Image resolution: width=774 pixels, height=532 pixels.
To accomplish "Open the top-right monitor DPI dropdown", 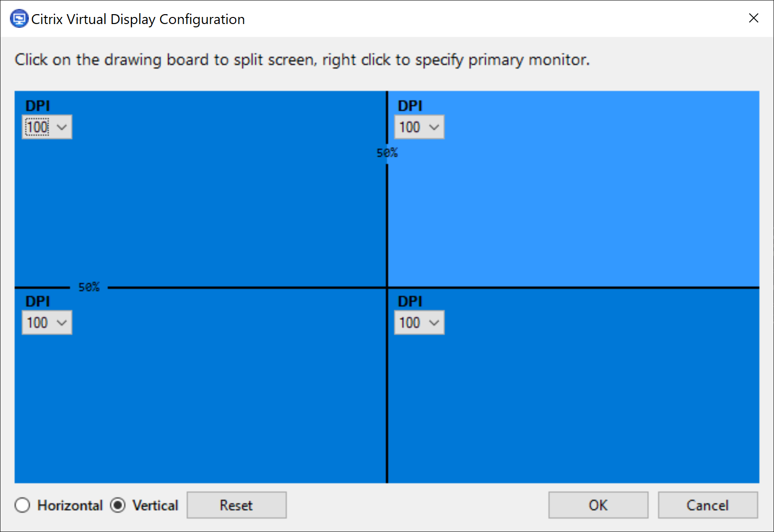I will click(420, 127).
